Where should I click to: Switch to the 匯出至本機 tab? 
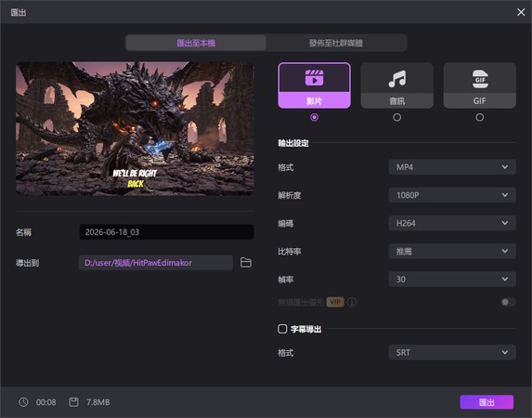click(x=196, y=43)
